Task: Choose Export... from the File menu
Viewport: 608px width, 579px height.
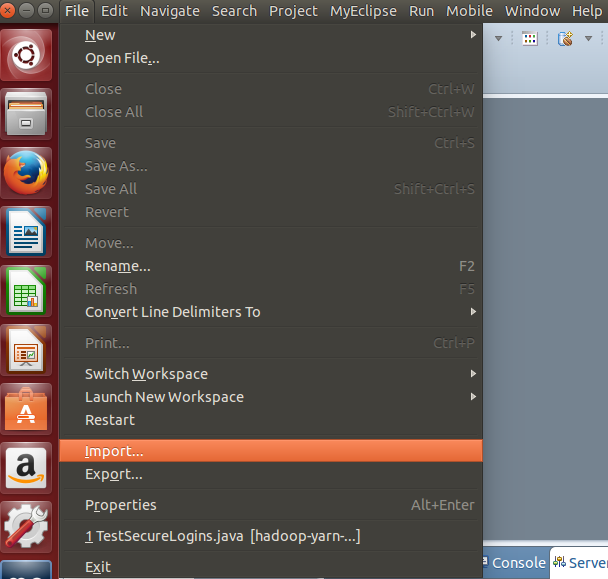Action: click(114, 474)
